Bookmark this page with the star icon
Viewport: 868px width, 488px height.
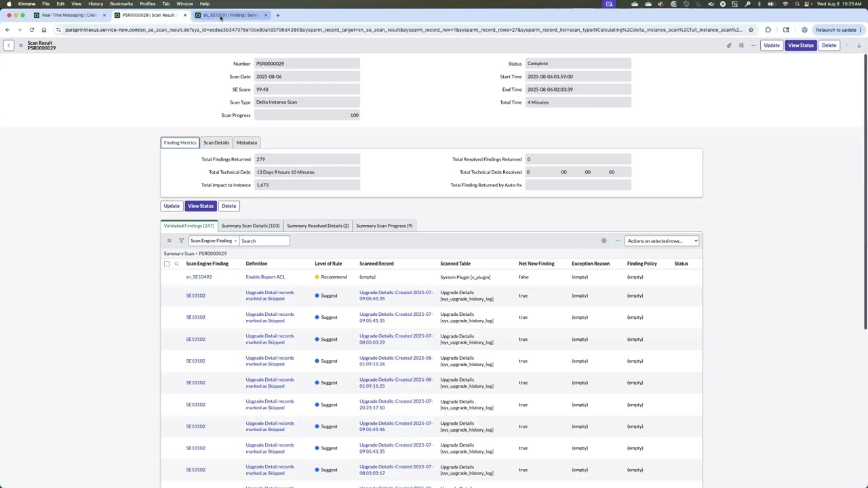[x=751, y=30]
